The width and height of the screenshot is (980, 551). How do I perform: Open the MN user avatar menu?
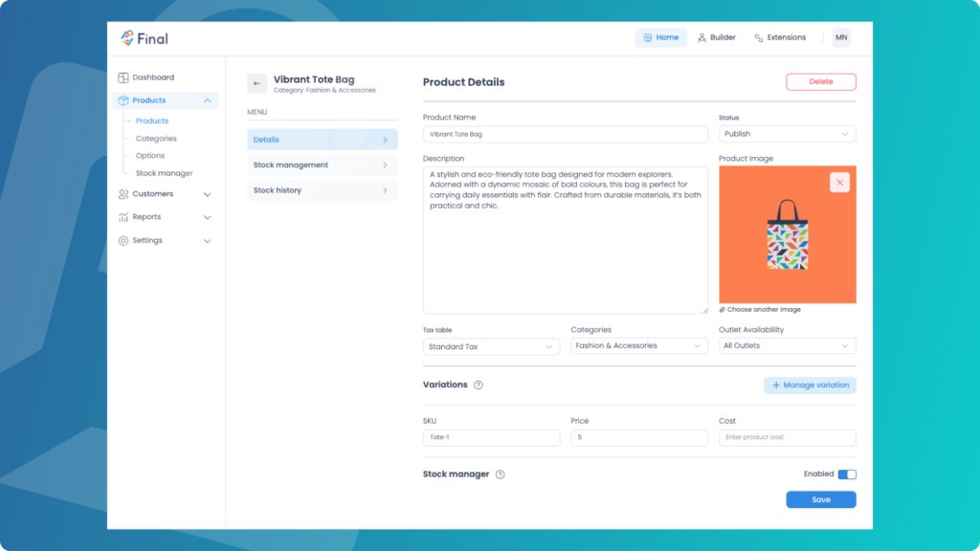click(841, 37)
